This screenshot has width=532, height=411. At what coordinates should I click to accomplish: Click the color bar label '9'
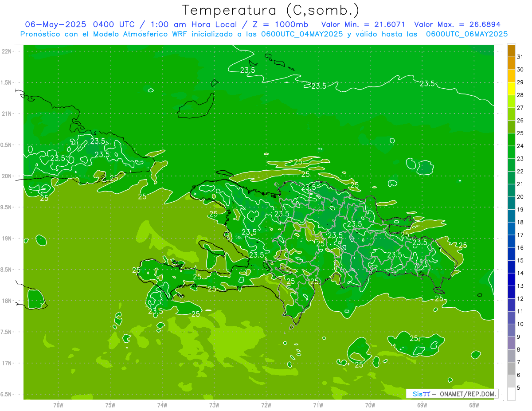point(519,337)
